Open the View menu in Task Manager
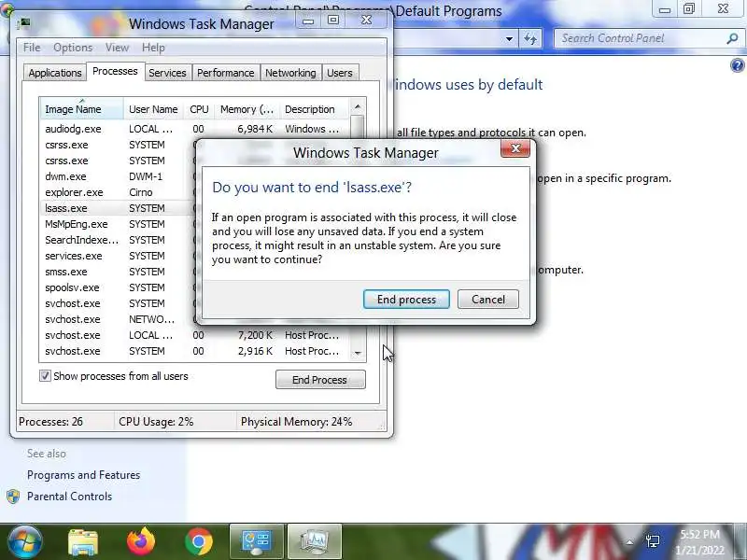 tap(118, 48)
